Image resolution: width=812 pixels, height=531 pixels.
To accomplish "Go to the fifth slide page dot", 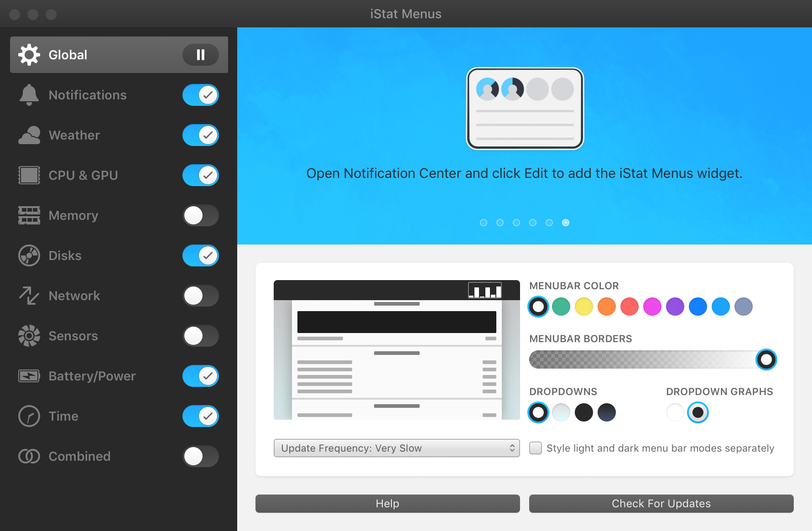I will 549,223.
